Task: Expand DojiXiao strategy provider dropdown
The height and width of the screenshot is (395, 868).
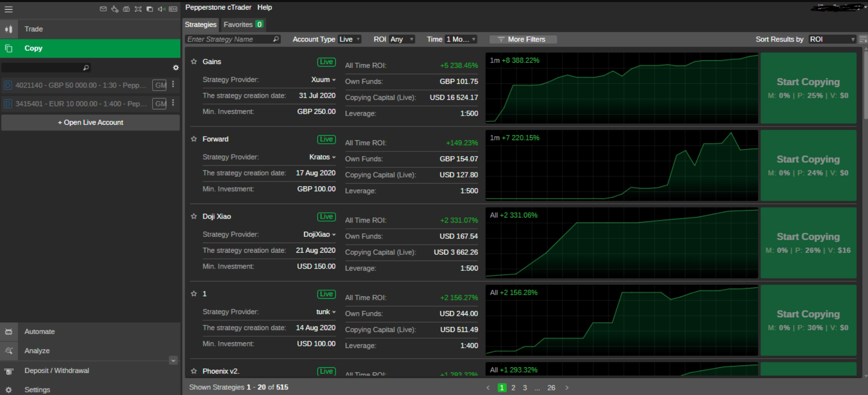Action: tap(334, 234)
